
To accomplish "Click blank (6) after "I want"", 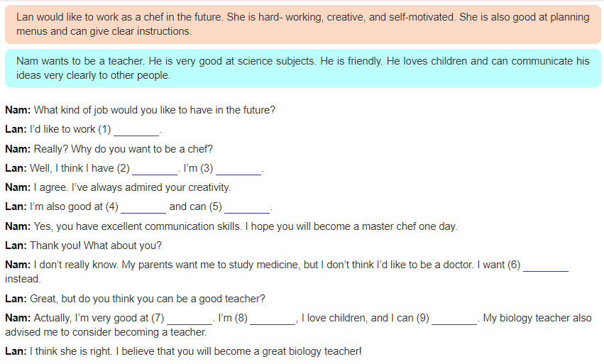I will coord(546,265).
